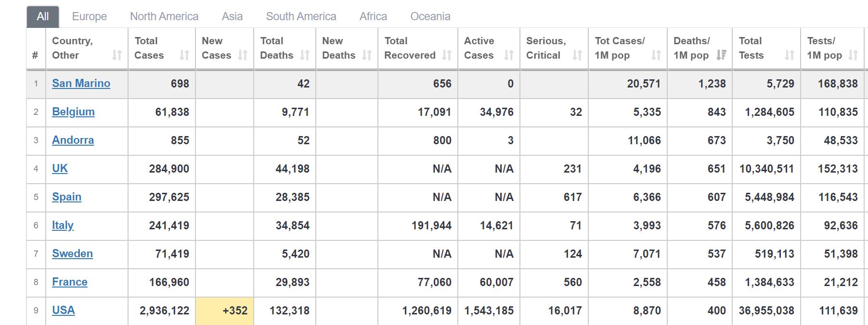Click the Tests/1M pop sort arrows
Image resolution: width=868 pixels, height=325 pixels.
853,55
